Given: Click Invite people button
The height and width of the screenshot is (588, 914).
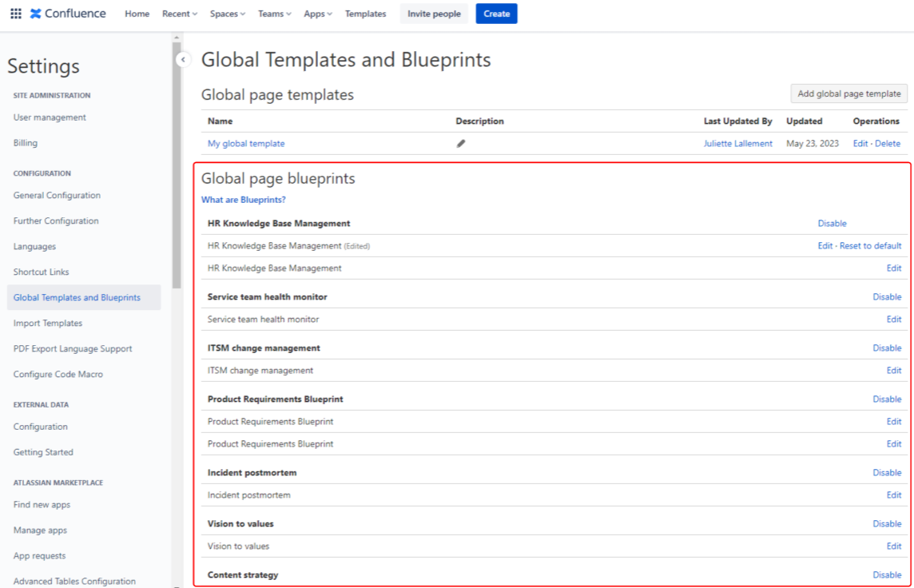Looking at the screenshot, I should coord(434,14).
